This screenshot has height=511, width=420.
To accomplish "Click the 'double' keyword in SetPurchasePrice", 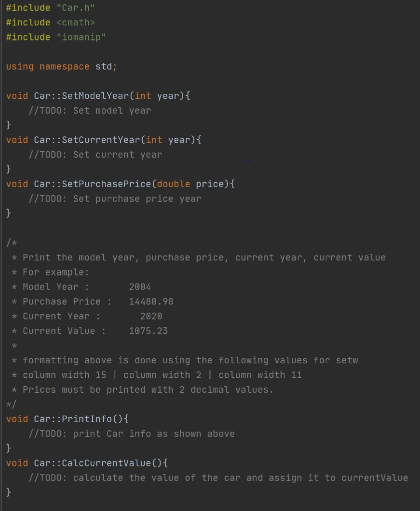I will [x=174, y=184].
